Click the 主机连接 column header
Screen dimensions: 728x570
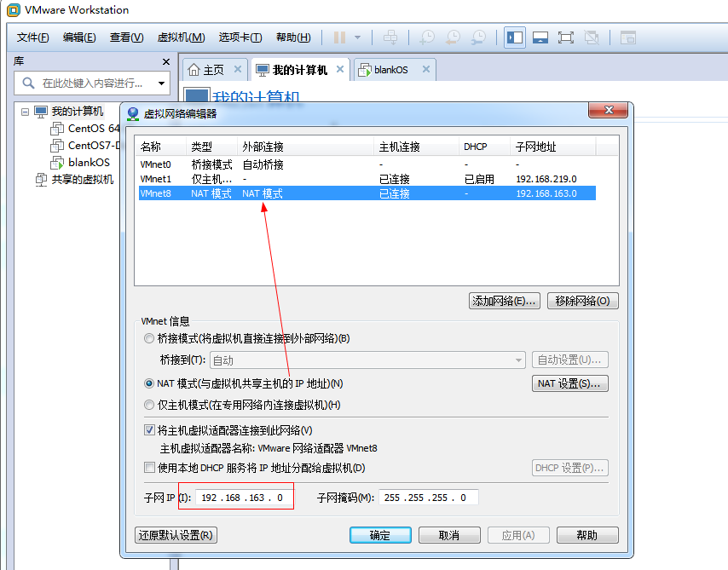pos(417,147)
